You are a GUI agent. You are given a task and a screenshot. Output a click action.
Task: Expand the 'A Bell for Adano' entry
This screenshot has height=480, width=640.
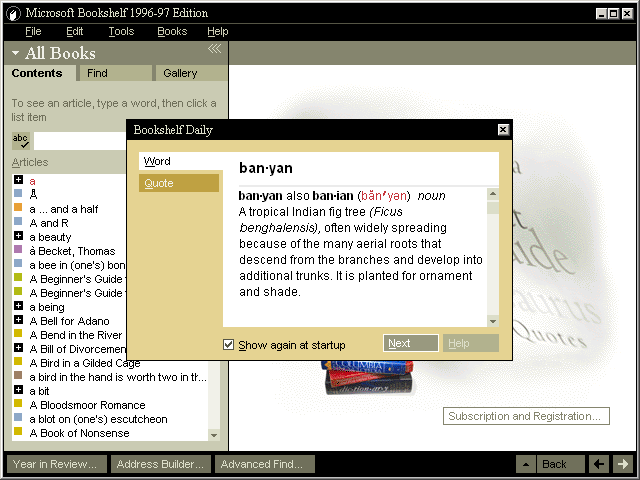pos(18,320)
